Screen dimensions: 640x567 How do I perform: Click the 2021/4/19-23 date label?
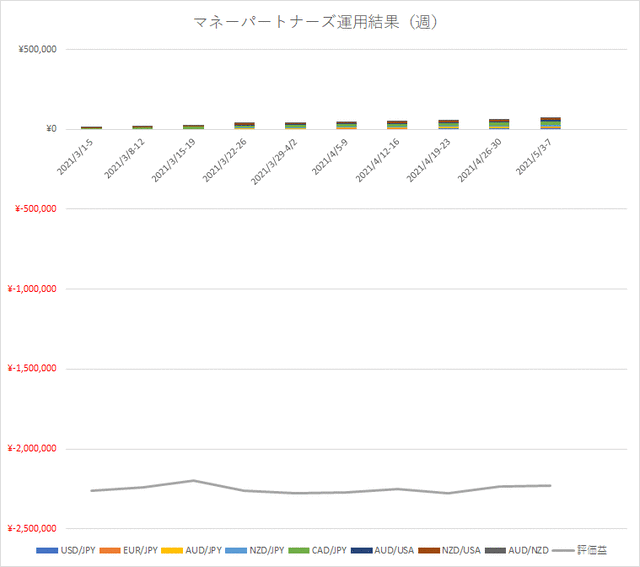click(x=429, y=160)
